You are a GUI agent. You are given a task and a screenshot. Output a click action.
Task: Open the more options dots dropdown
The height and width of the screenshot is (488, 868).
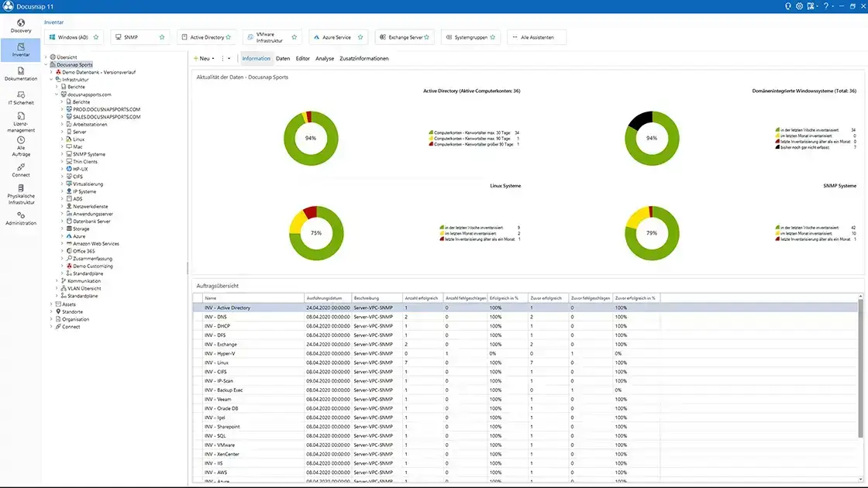(x=226, y=58)
